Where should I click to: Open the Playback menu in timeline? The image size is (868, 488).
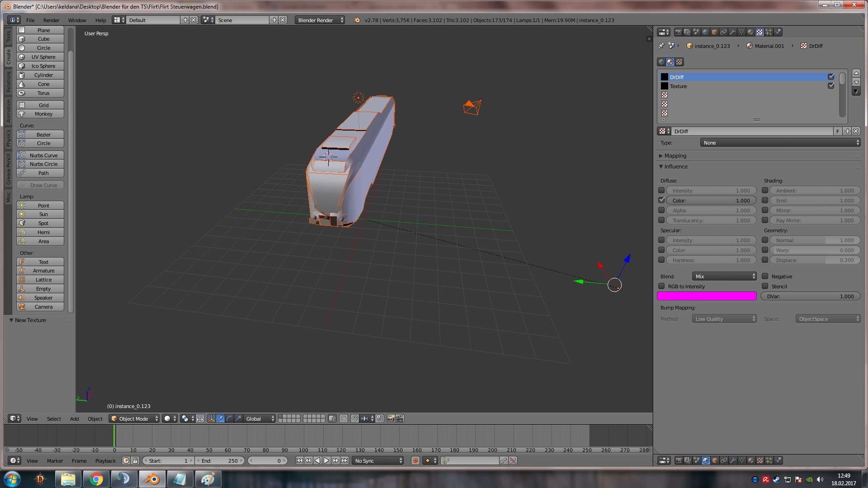(x=105, y=461)
